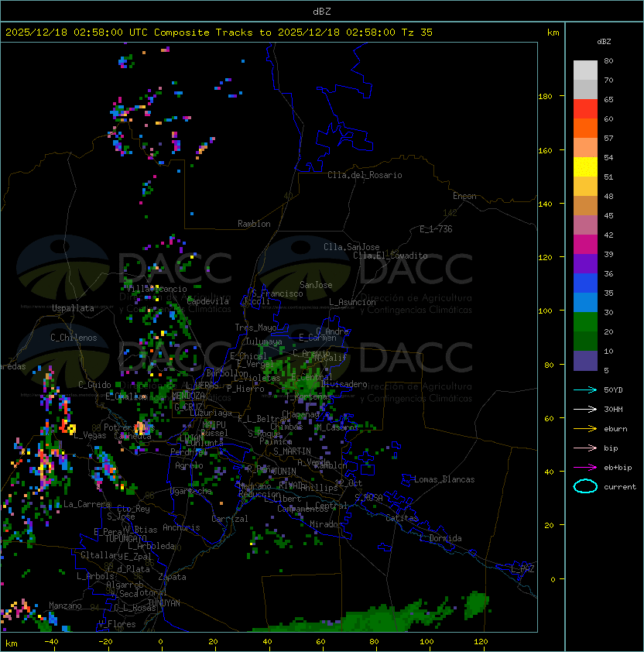
Task: Click the Manzano map label
Action: tap(65, 606)
